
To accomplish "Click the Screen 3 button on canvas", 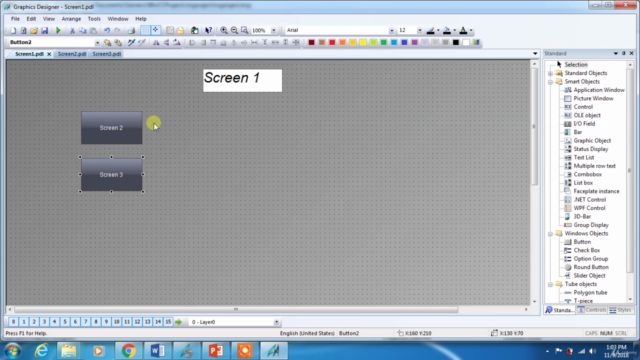I will point(111,175).
